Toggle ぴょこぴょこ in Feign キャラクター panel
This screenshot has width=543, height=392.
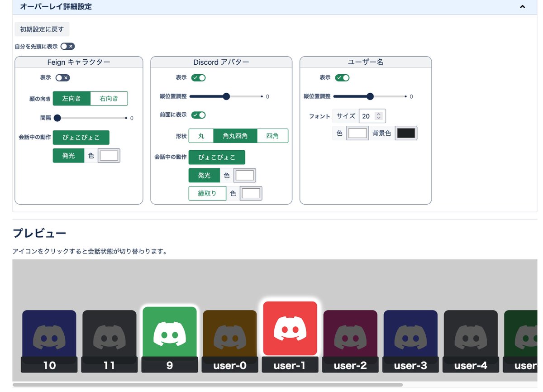click(81, 138)
